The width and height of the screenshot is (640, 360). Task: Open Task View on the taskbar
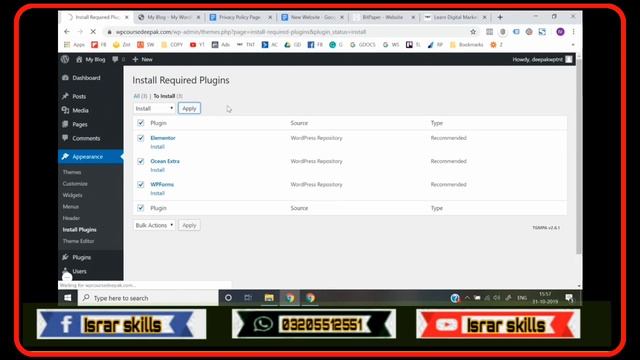pyautogui.click(x=248, y=298)
